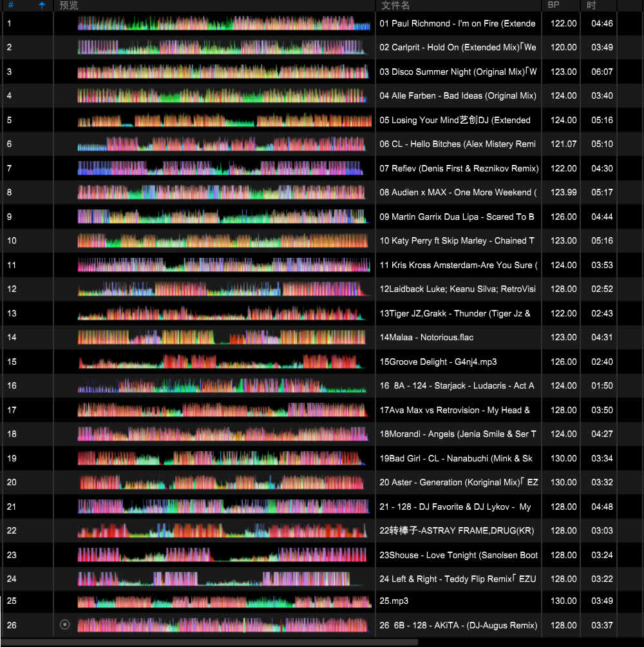Click the waveform of Malaa - Notorious.flac
Viewport: 644px width, 647px height.
222,337
